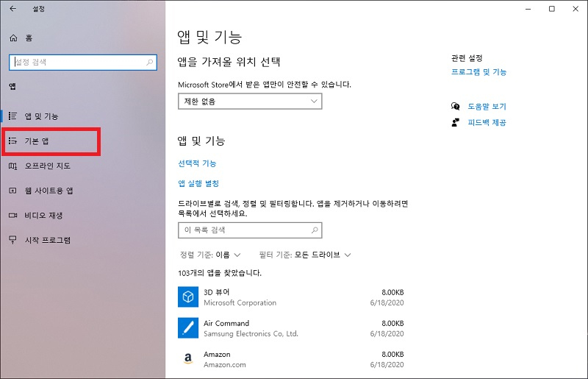Viewport: 588px width, 379px height.
Task: Go back using the arrow icon
Action: (12, 9)
